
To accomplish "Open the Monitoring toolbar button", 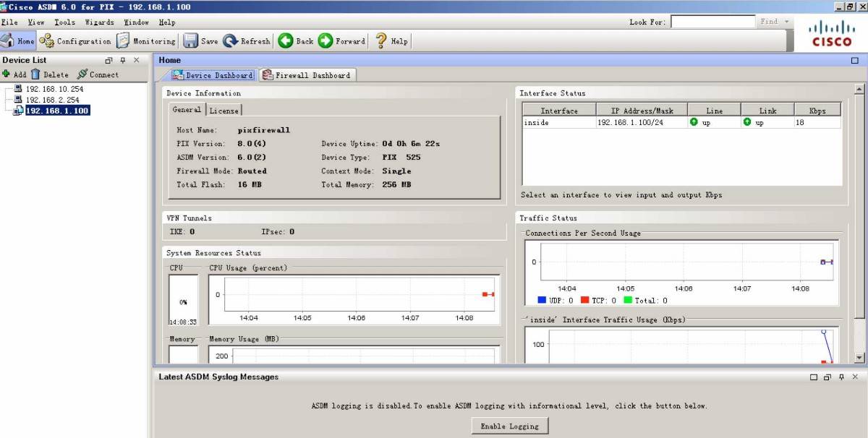I will 146,41.
